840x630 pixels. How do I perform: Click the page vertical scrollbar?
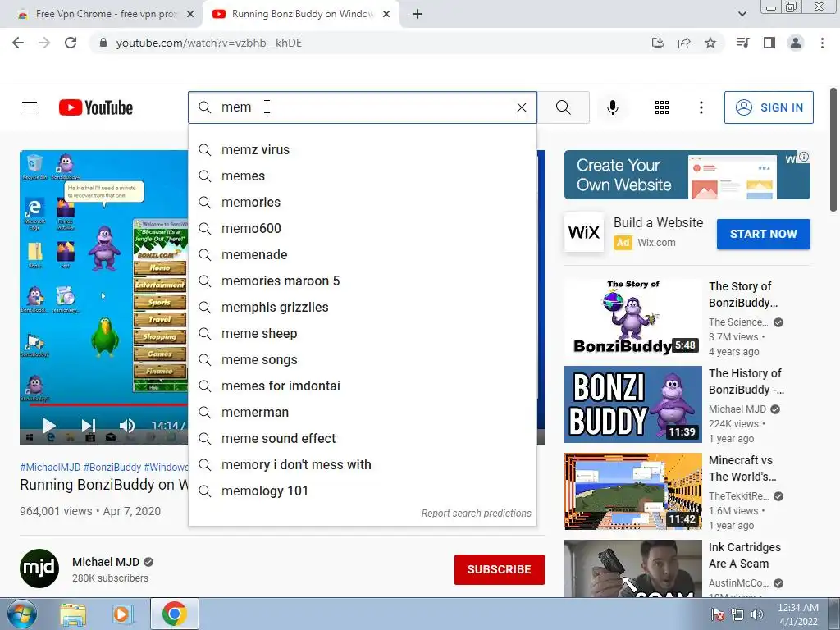pyautogui.click(x=833, y=150)
